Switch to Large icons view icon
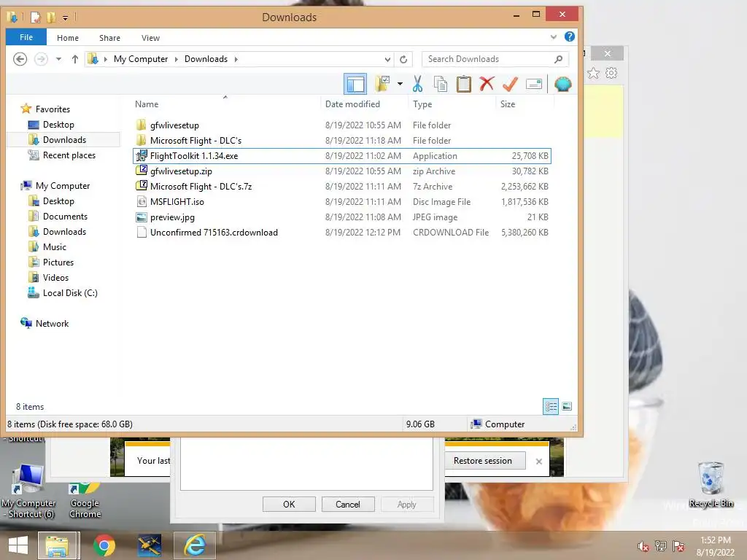This screenshot has width=747, height=560. [567, 406]
